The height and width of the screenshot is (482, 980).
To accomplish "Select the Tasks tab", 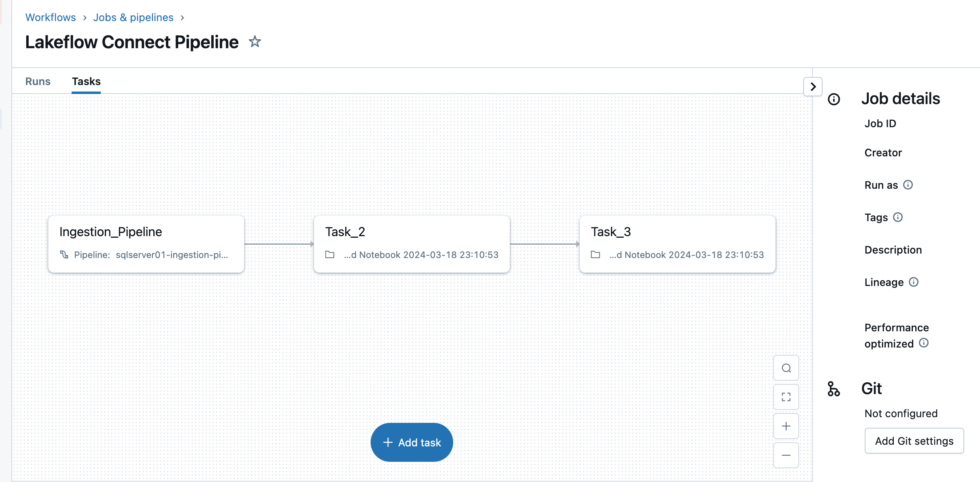I will [86, 81].
